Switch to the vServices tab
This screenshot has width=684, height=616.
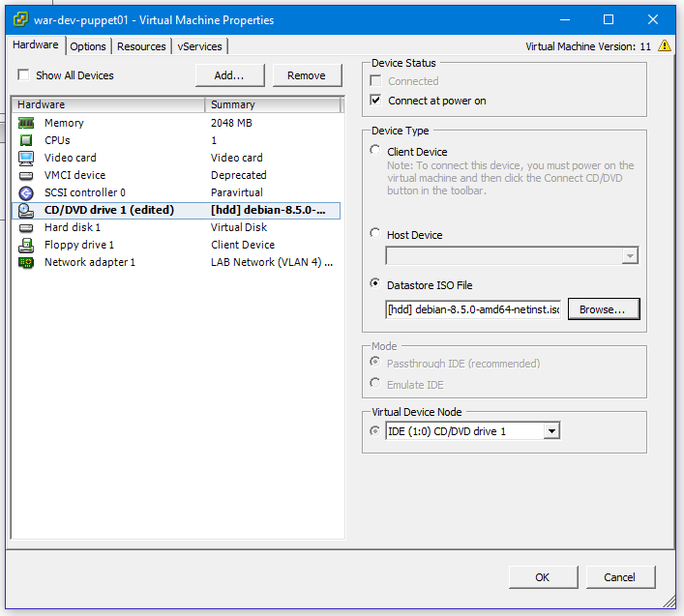click(x=199, y=46)
